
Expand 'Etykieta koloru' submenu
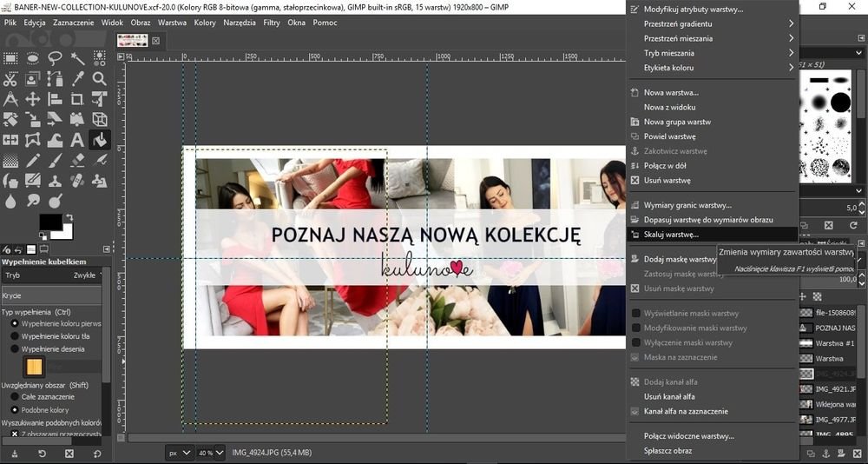tap(712, 68)
